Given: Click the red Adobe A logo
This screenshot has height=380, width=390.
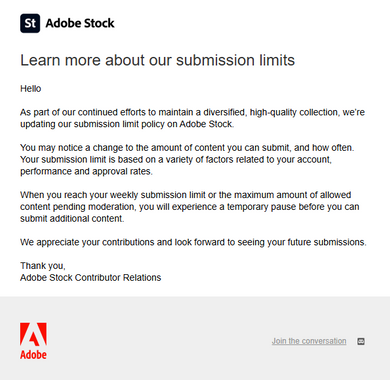Looking at the screenshot, I should [x=33, y=334].
